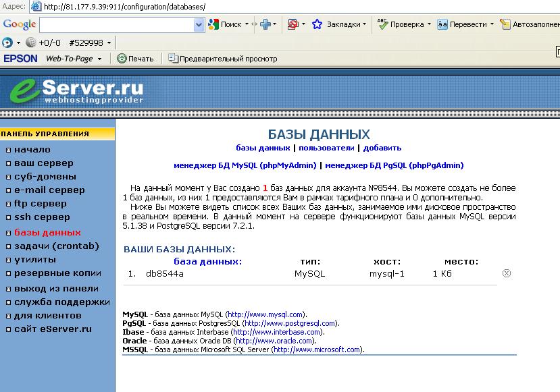This screenshot has width=560, height=392.
Task: Click the базы данных top link
Action: pos(263,148)
